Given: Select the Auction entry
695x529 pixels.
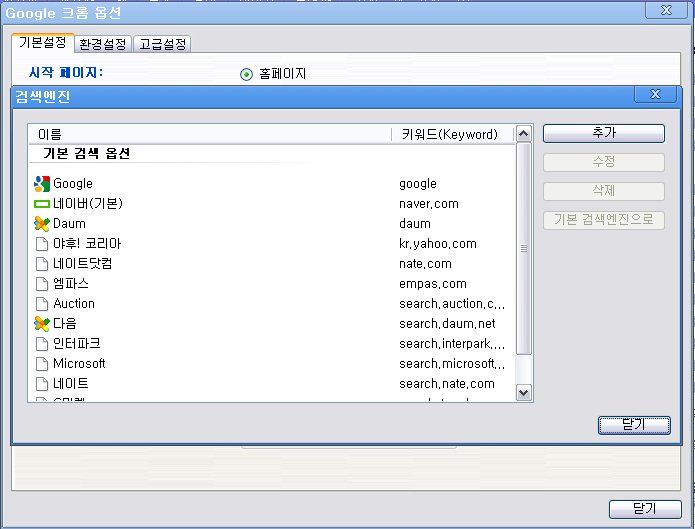Looking at the screenshot, I should tap(74, 304).
